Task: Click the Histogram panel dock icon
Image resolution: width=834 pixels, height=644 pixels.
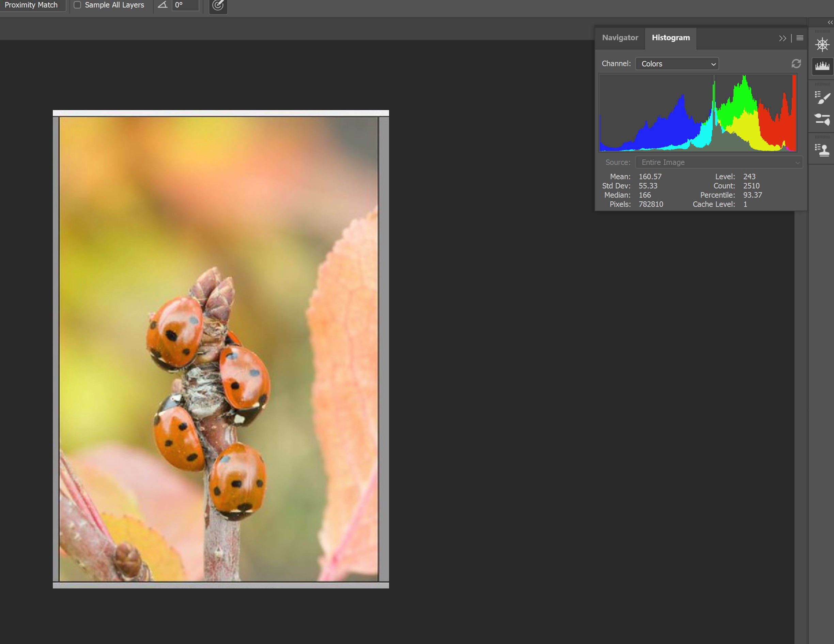Action: (822, 66)
